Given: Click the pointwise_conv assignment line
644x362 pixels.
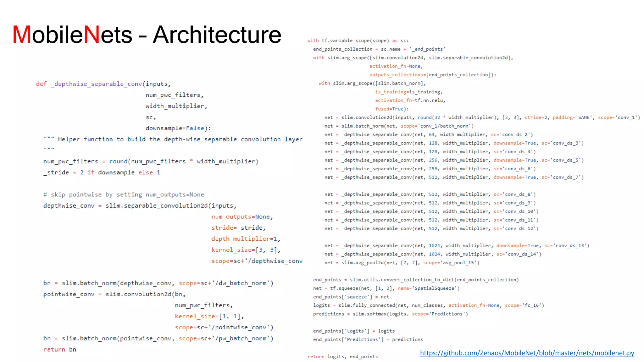Looking at the screenshot, I should [114, 294].
